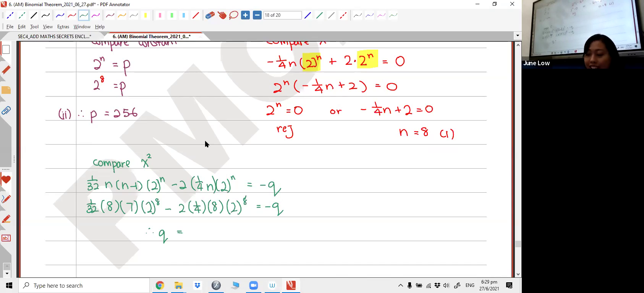The width and height of the screenshot is (644, 293).
Task: Select the red dashed line after the page field
Action: 343,15
